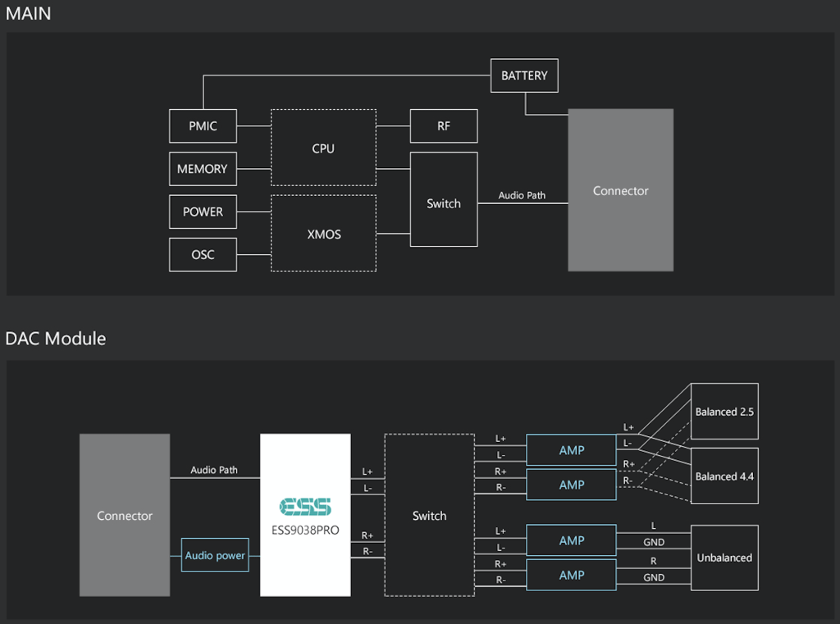Click the Balanced 2.5 output box
Screen dimensions: 840x624
click(724, 412)
